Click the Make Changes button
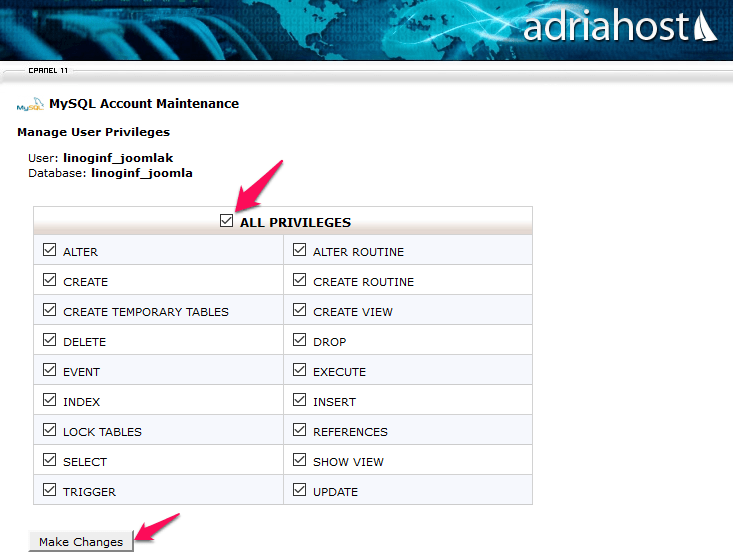The width and height of the screenshot is (733, 558). tap(81, 542)
